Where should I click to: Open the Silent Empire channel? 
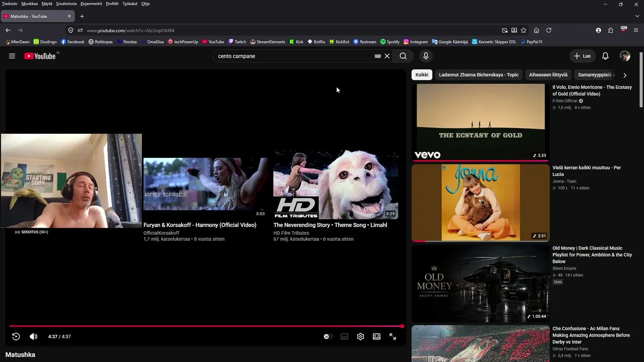(x=564, y=268)
